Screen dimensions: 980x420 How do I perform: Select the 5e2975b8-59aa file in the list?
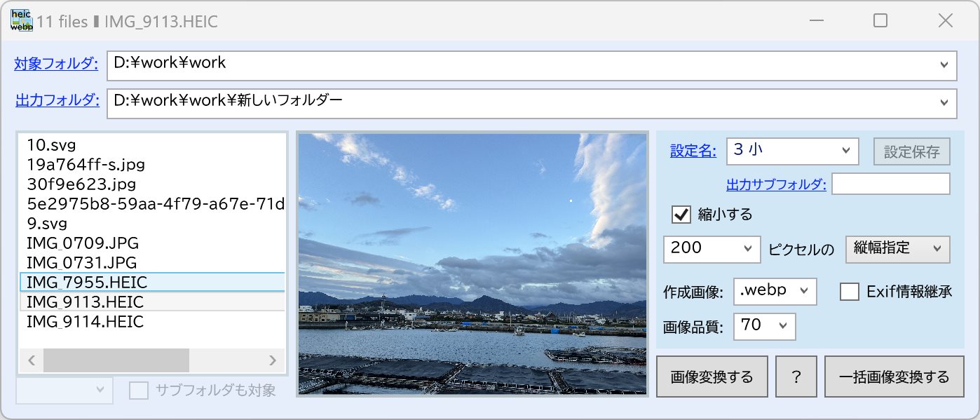pyautogui.click(x=152, y=204)
